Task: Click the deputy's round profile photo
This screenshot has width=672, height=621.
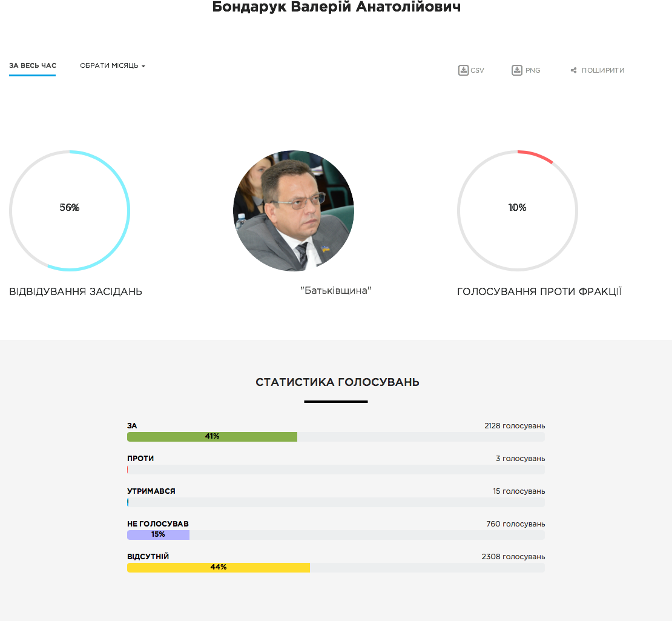Action: pos(294,210)
